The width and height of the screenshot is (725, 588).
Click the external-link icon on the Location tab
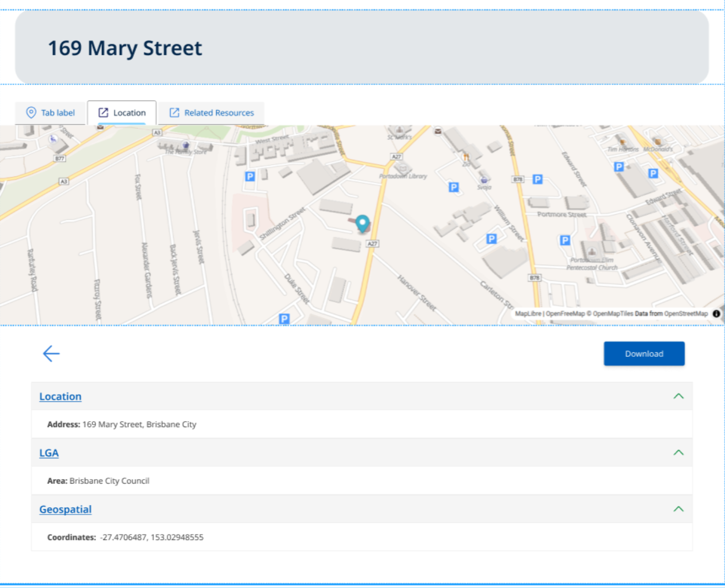tap(103, 112)
